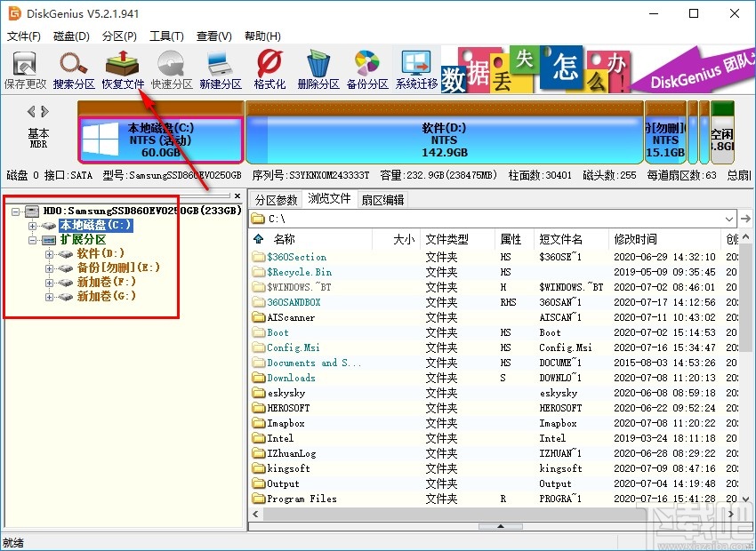Open the Help (帮助) menu

262,36
